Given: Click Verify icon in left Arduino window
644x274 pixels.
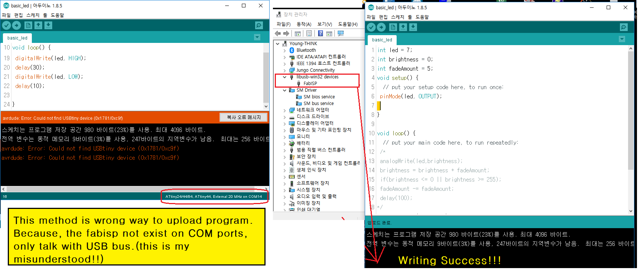Looking at the screenshot, I should click(6, 25).
